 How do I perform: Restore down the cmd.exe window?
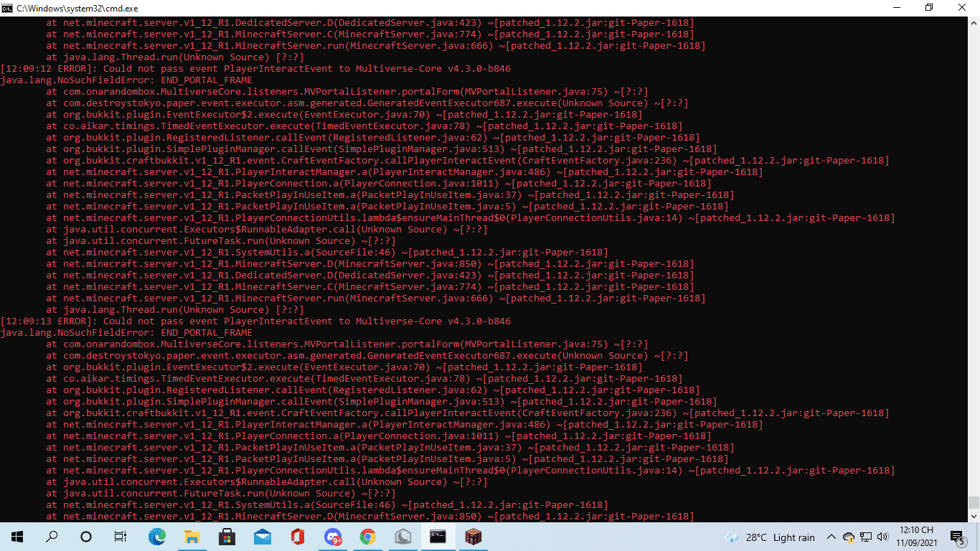point(930,8)
